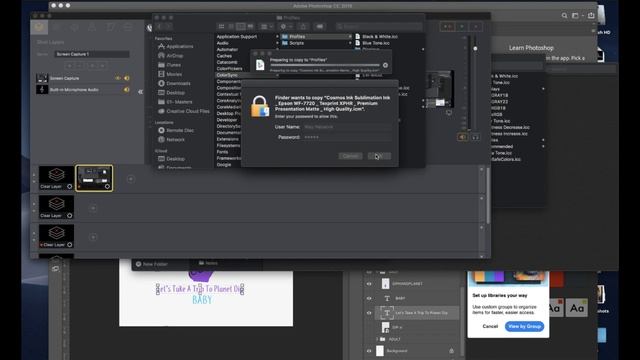The width and height of the screenshot is (640, 360).
Task: Open Finder share menu
Action: click(303, 27)
